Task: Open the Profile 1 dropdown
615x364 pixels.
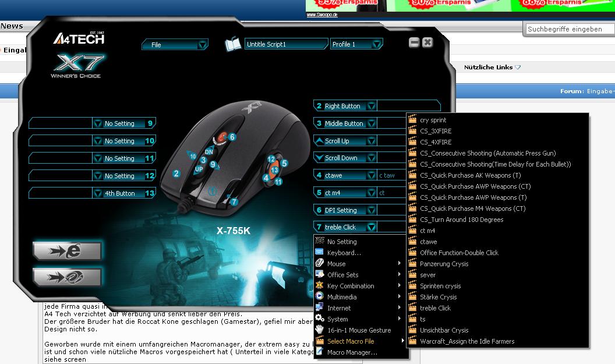Action: coord(356,44)
